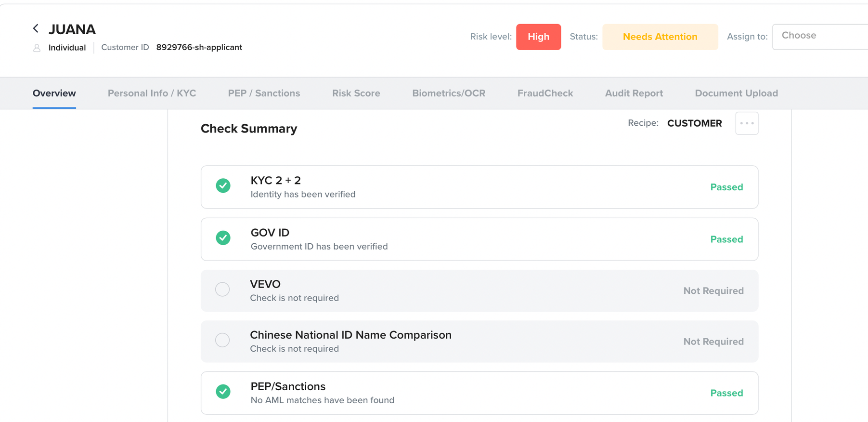Open the GOV ID check card
Viewport: 868px width, 422px height.
[x=479, y=239]
